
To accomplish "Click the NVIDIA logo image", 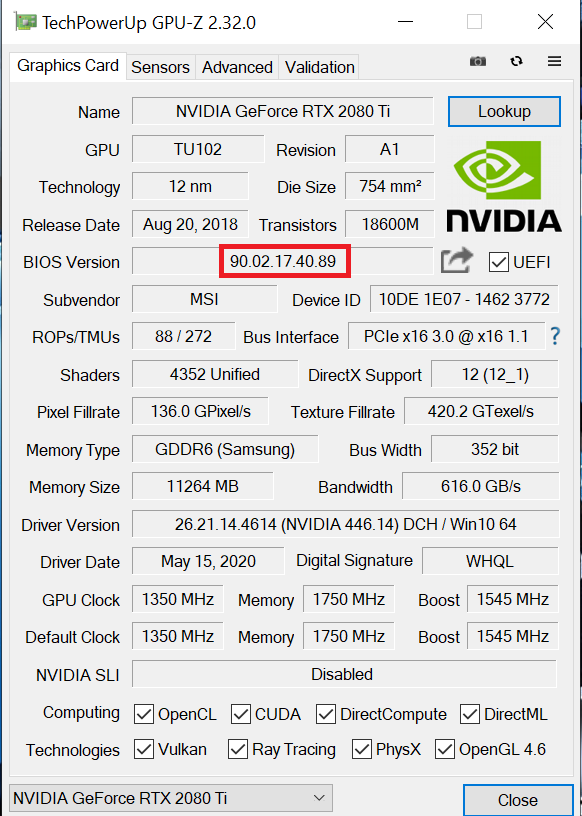I will tap(504, 186).
